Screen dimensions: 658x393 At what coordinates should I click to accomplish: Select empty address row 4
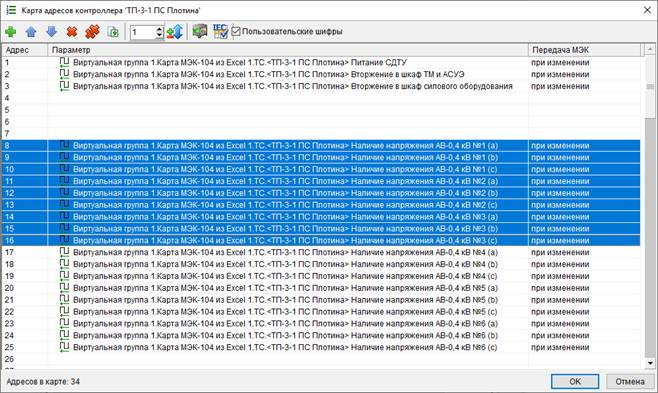pos(321,98)
